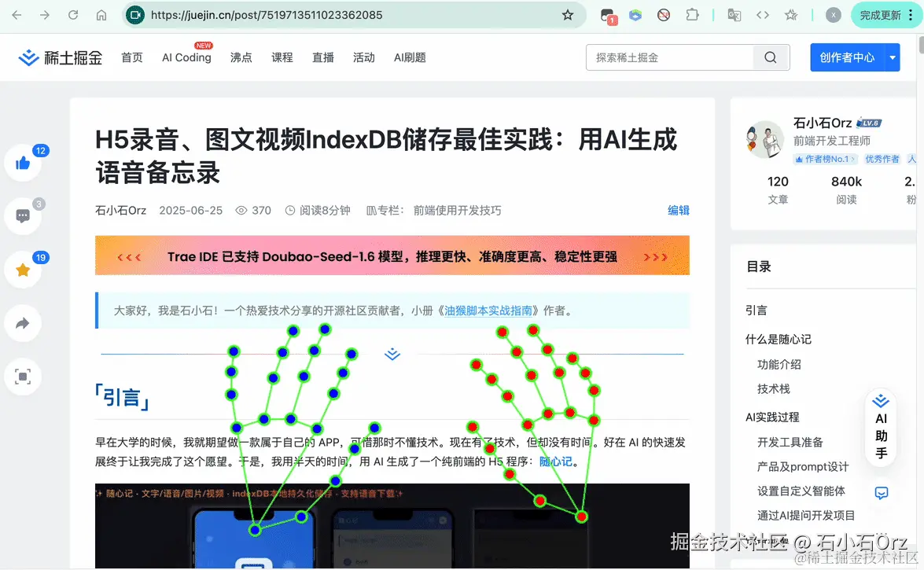Favorite the article with the star icon
Image resolution: width=924 pixels, height=570 pixels.
(23, 270)
